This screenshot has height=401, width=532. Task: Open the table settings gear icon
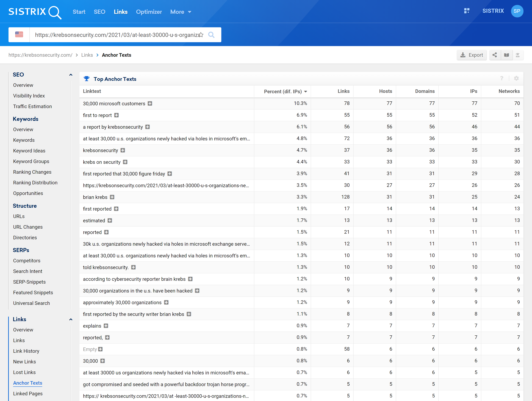pyautogui.click(x=516, y=78)
